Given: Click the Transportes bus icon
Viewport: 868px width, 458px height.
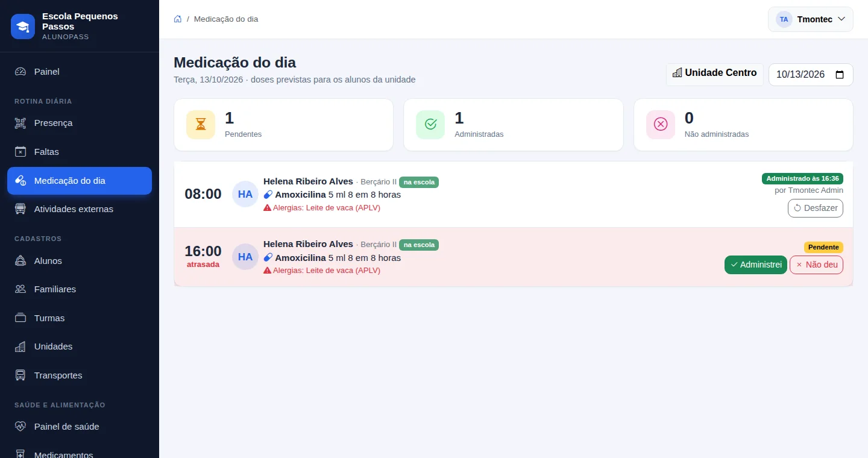Looking at the screenshot, I should (20, 375).
